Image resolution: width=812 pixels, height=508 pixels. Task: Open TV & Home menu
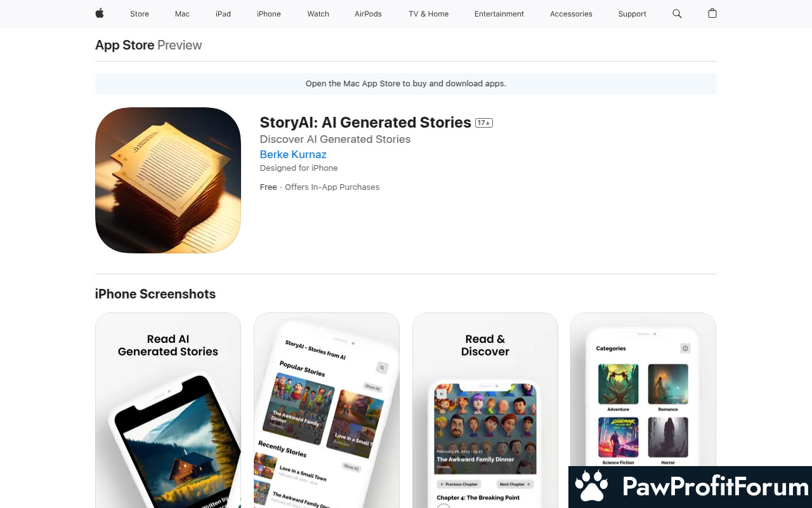429,14
